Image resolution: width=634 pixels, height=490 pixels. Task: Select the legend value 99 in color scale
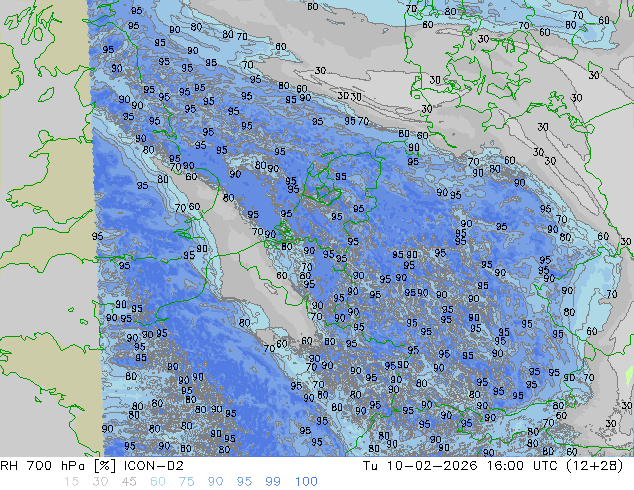point(273,482)
